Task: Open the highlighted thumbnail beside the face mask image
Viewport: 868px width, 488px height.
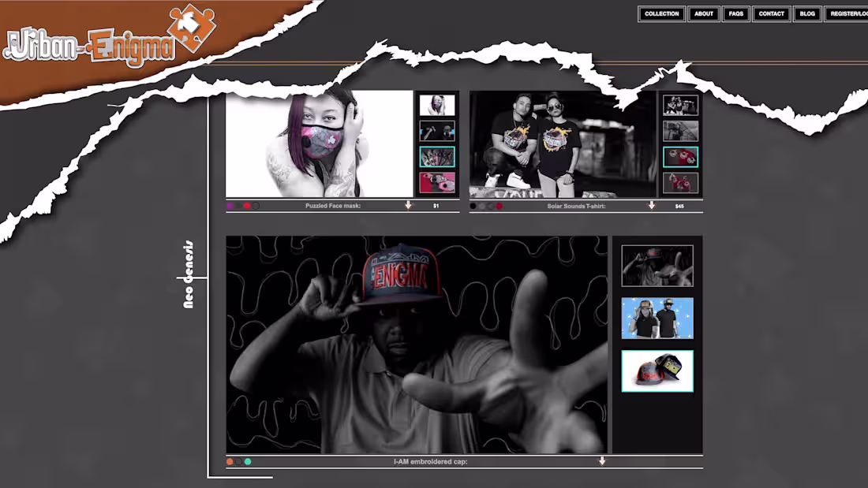Action: coord(437,157)
